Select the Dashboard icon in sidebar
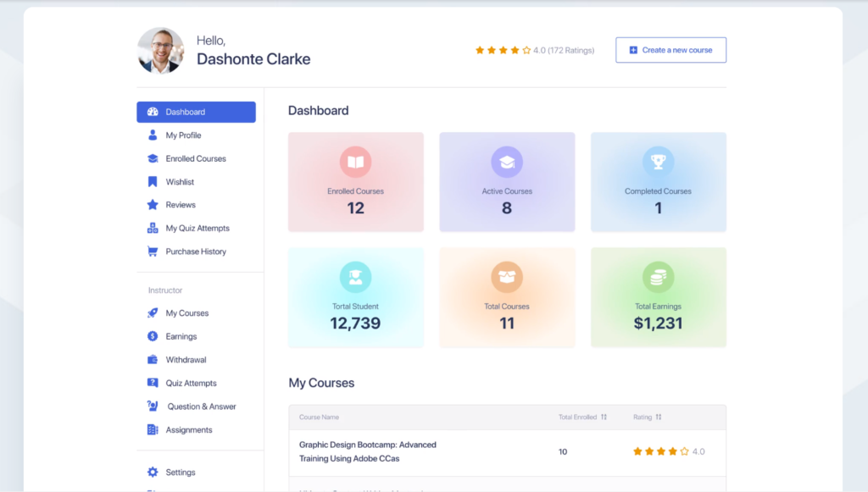868x492 pixels. (154, 112)
